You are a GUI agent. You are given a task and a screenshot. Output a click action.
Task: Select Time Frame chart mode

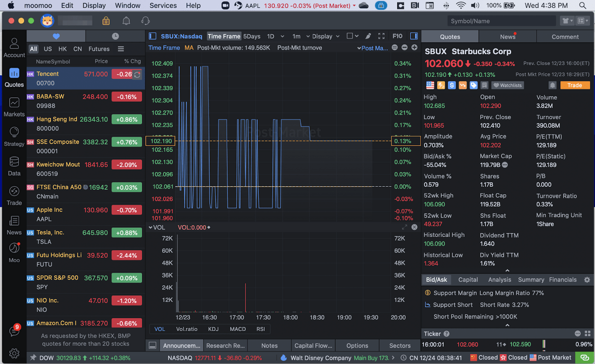pyautogui.click(x=224, y=36)
